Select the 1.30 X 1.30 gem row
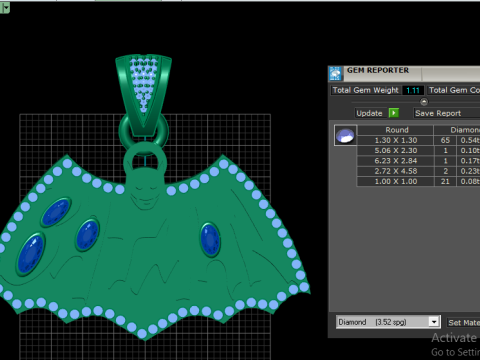This screenshot has width=480, height=360. 418,140
